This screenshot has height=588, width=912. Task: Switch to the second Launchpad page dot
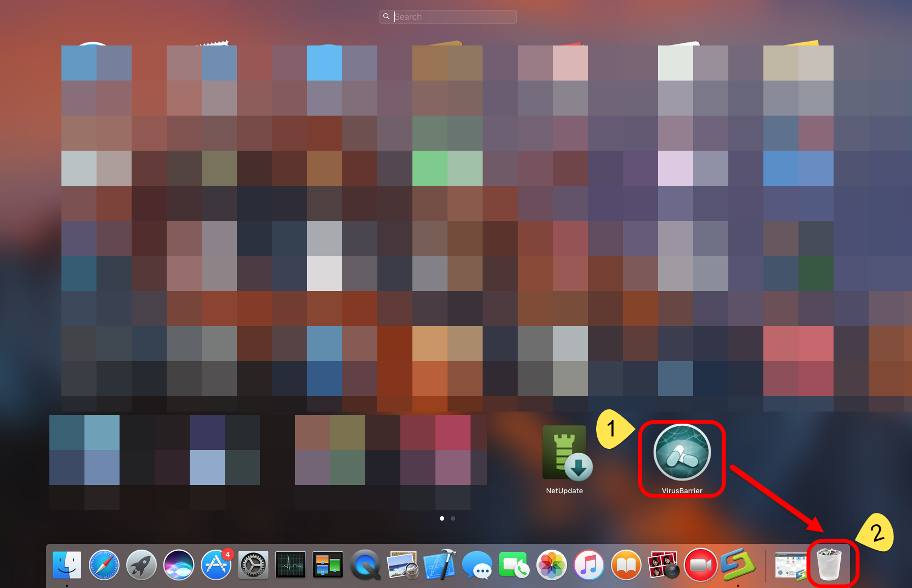453,518
